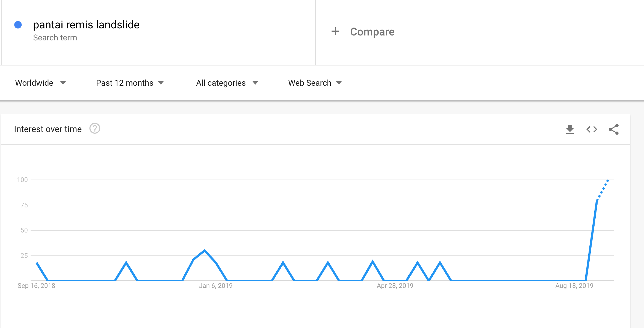Click the blue search term dot

pos(18,25)
